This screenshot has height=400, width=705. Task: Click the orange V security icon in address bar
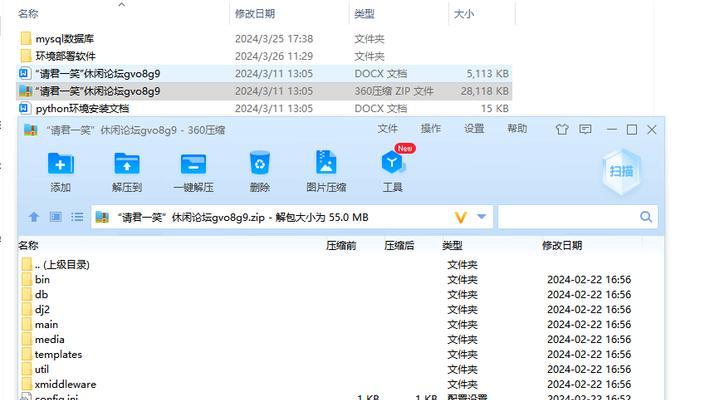pyautogui.click(x=460, y=218)
